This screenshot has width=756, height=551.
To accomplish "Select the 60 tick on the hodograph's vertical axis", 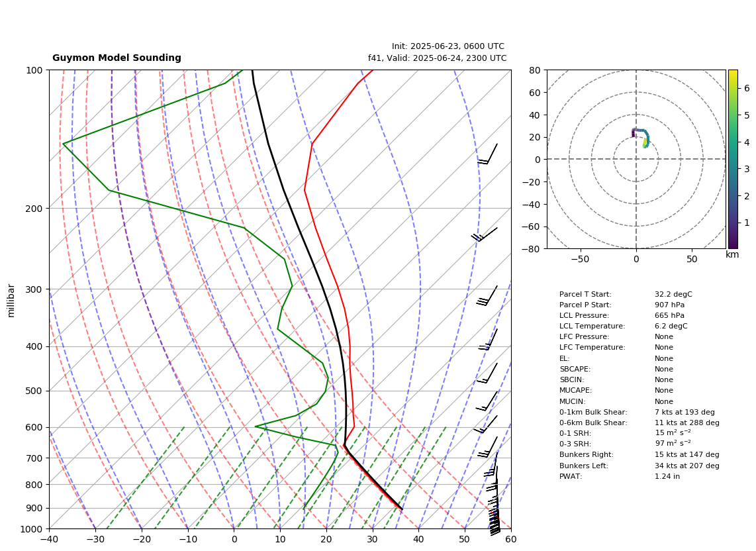I will (535, 93).
